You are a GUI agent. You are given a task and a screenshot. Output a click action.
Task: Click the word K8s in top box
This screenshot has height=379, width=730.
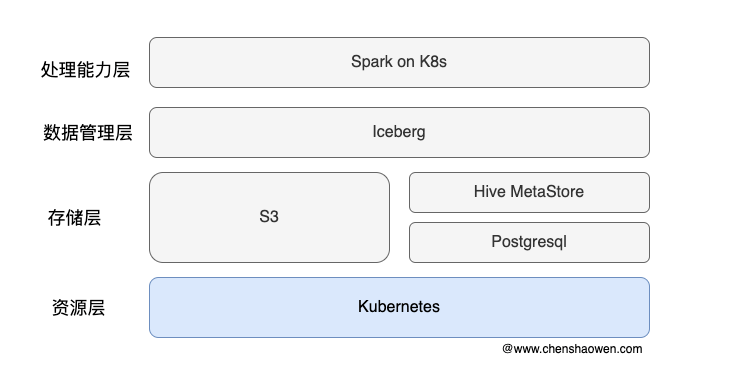433,61
